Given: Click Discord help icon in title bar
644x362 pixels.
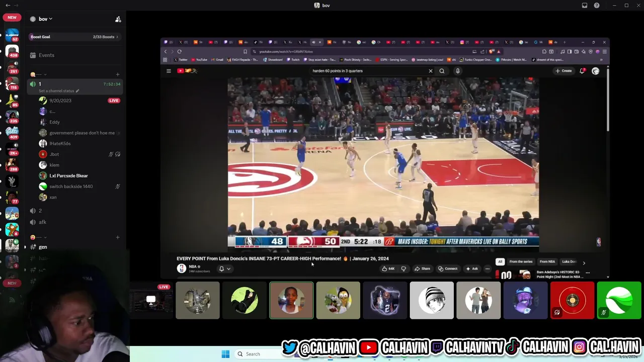Looking at the screenshot, I should click(597, 6).
